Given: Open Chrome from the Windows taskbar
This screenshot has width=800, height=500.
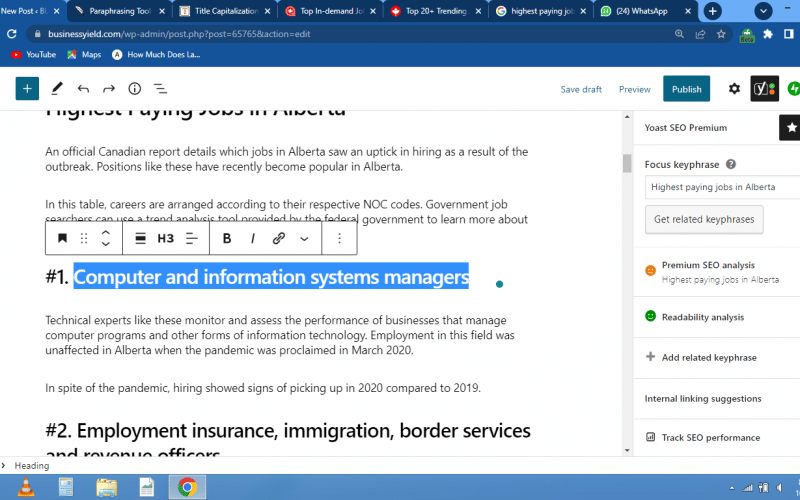Looking at the screenshot, I should click(186, 487).
